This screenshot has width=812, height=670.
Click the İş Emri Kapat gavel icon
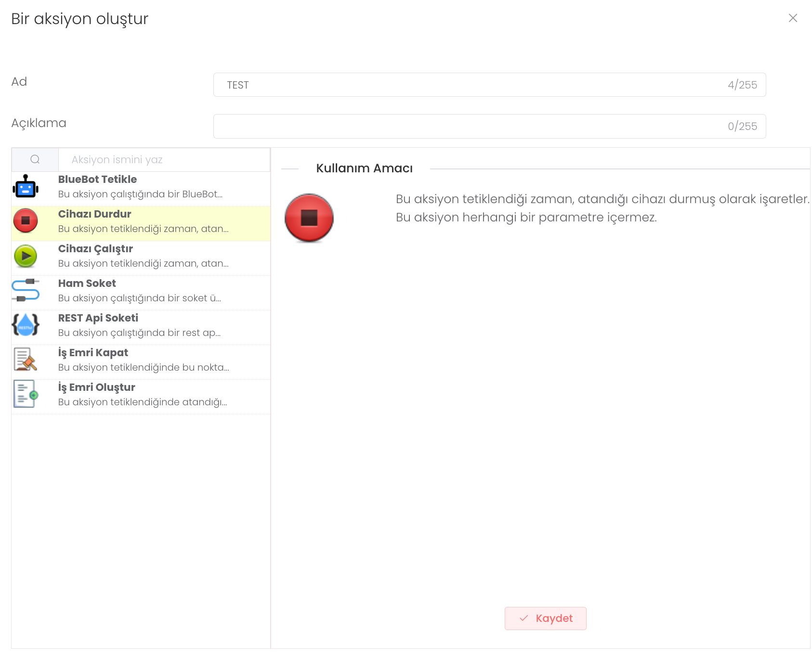tap(26, 360)
